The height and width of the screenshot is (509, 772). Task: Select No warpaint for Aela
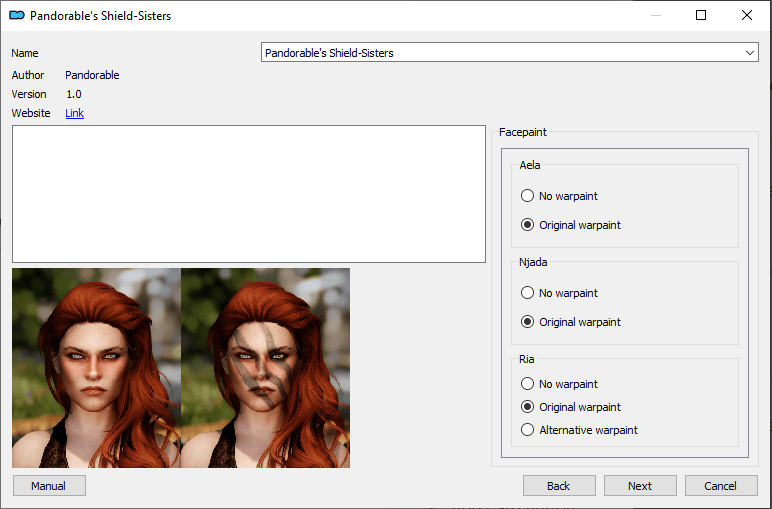(x=559, y=196)
